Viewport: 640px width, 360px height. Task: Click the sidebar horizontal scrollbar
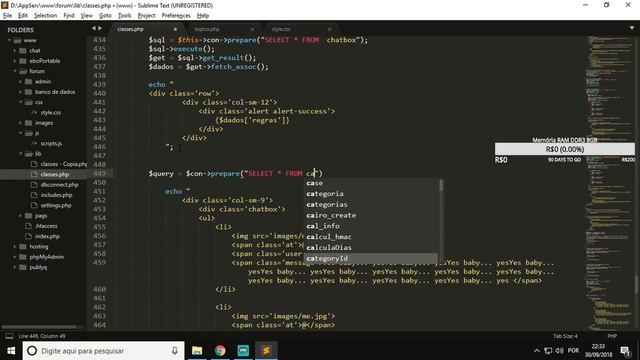(x=40, y=327)
